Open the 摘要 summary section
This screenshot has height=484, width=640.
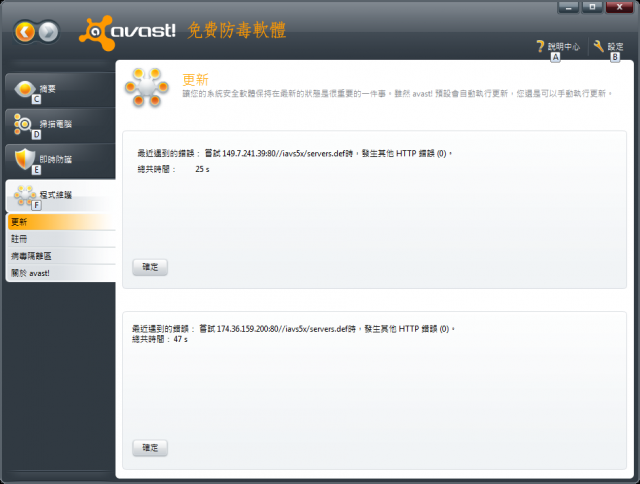(x=60, y=89)
